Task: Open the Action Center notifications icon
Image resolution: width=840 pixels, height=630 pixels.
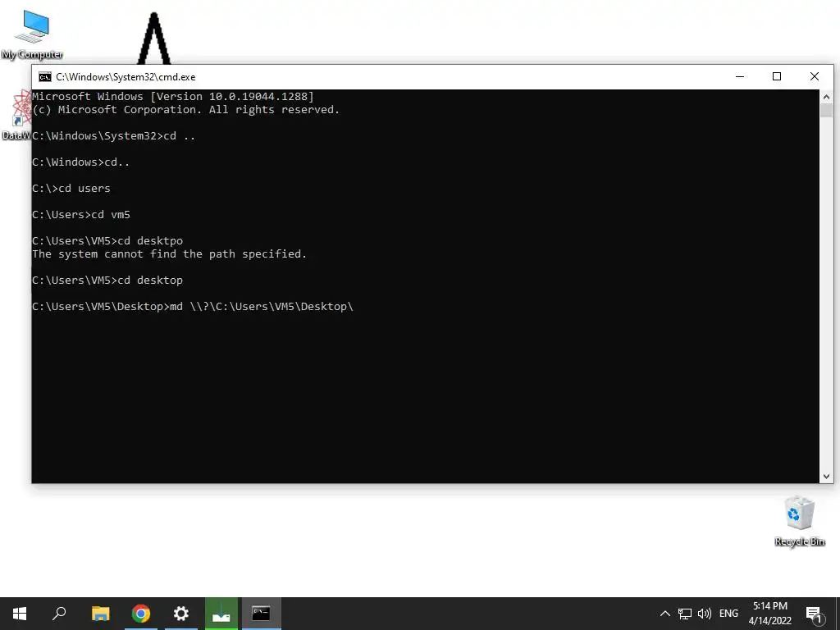Action: click(x=814, y=614)
